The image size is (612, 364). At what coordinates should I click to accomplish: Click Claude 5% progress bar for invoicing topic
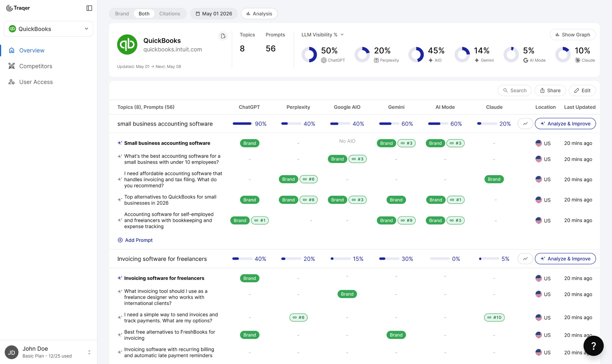coord(489,259)
